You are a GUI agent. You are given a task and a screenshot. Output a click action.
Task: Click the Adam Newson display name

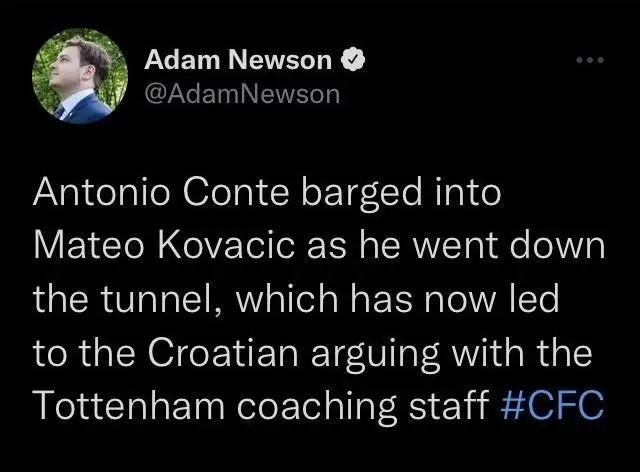(x=238, y=60)
